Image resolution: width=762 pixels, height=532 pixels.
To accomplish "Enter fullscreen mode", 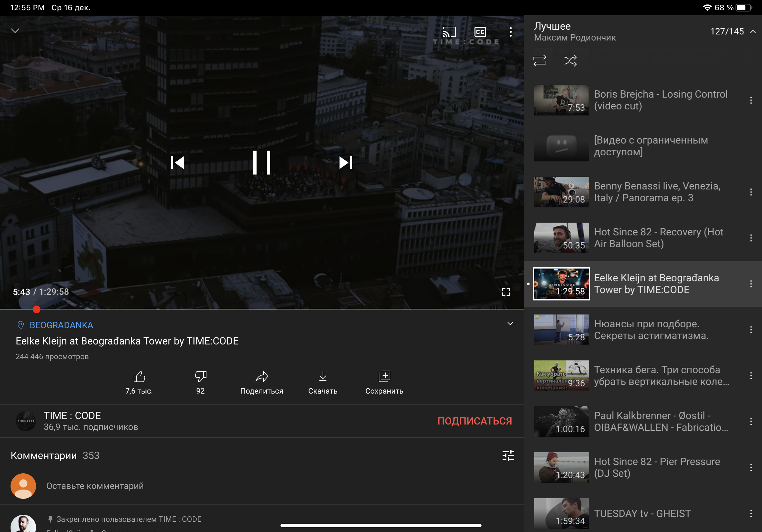I will tap(506, 292).
